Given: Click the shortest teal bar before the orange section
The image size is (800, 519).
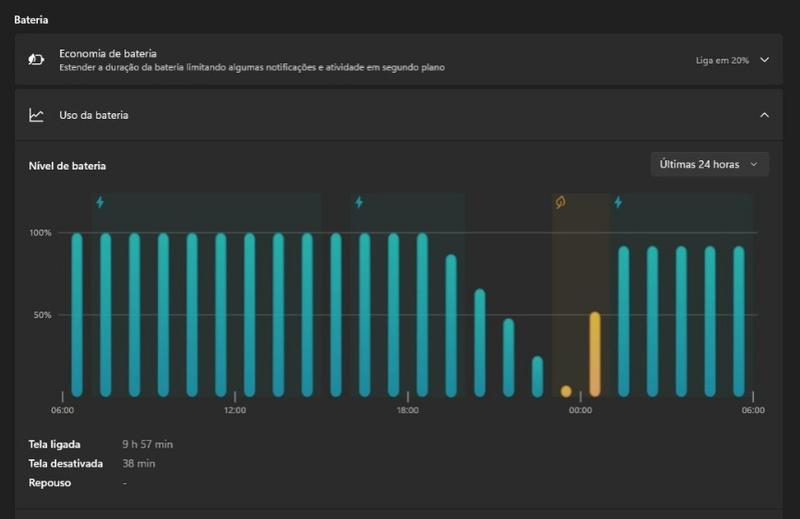Looking at the screenshot, I should pyautogui.click(x=537, y=376).
